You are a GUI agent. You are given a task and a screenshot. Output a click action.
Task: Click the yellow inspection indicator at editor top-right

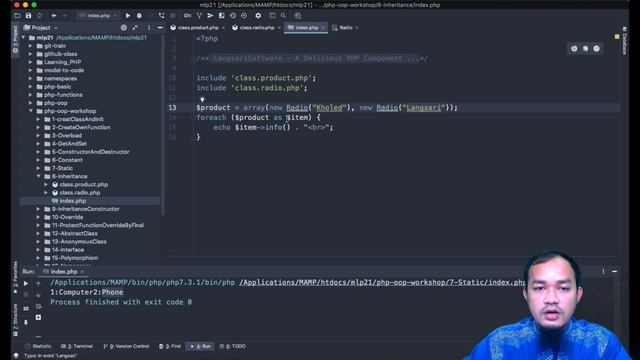[617, 37]
